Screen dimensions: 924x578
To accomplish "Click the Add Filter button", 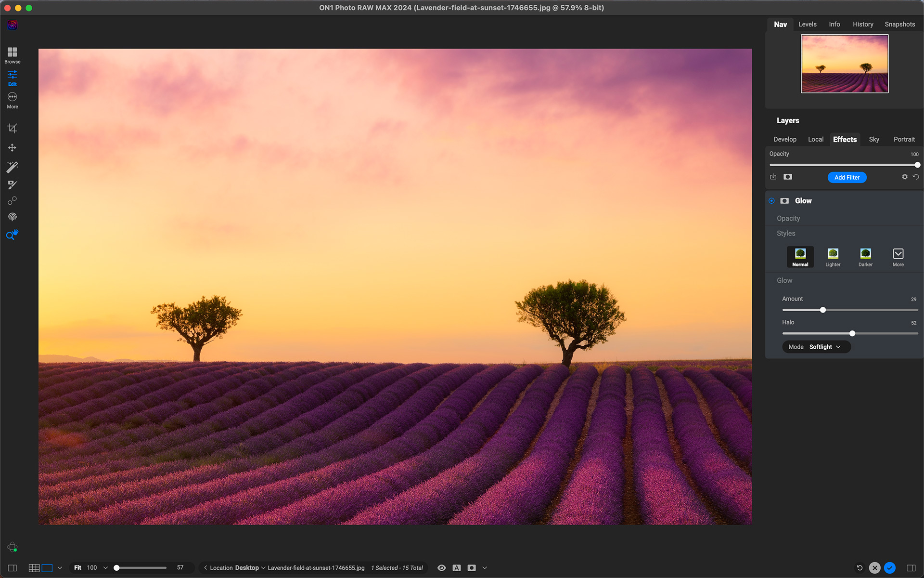I will (847, 177).
